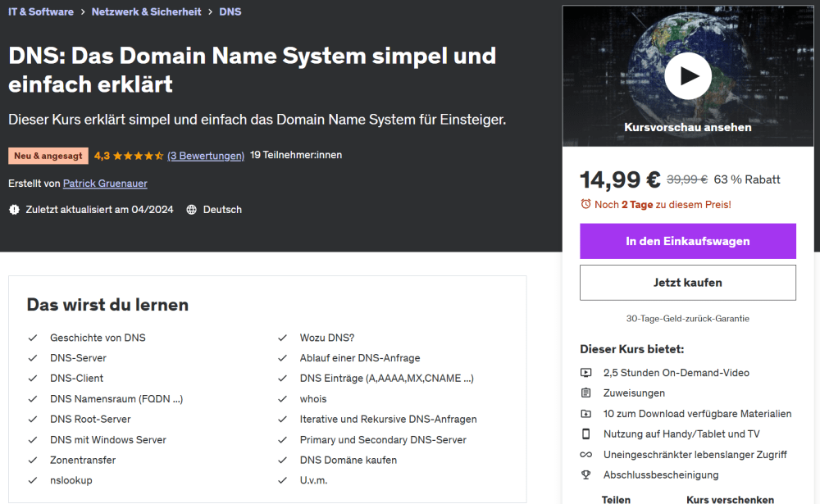Open the DNS breadcrumb category
The image size is (820, 504).
pyautogui.click(x=230, y=12)
